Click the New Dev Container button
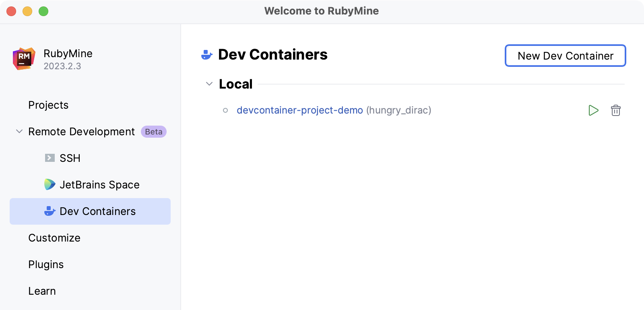 [x=566, y=56]
